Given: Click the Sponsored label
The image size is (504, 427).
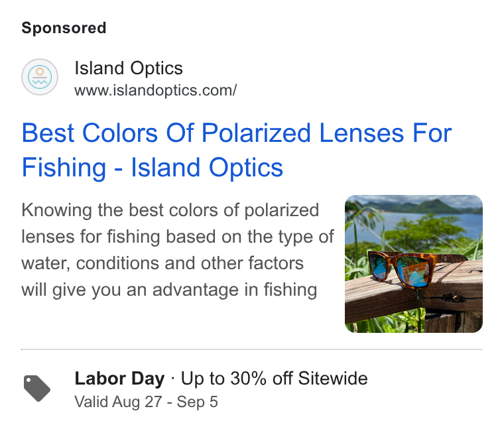Looking at the screenshot, I should point(64,28).
